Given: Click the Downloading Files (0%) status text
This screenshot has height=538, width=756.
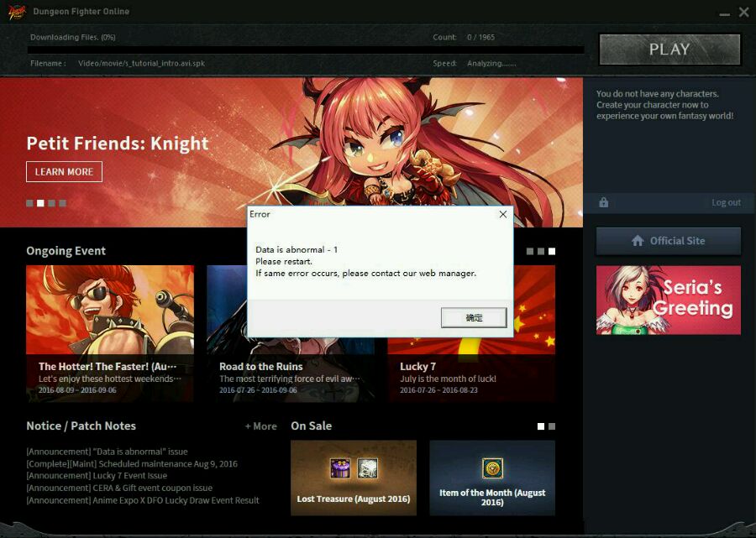Looking at the screenshot, I should (73, 37).
